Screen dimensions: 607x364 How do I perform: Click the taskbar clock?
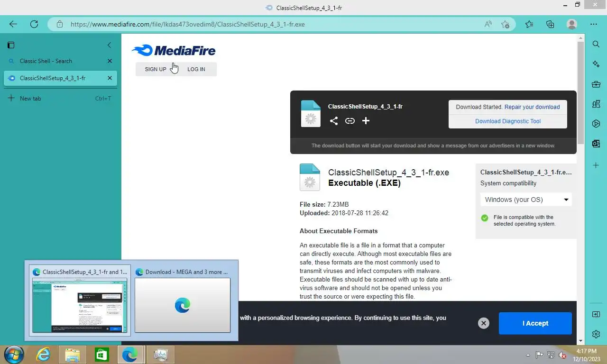pyautogui.click(x=586, y=355)
